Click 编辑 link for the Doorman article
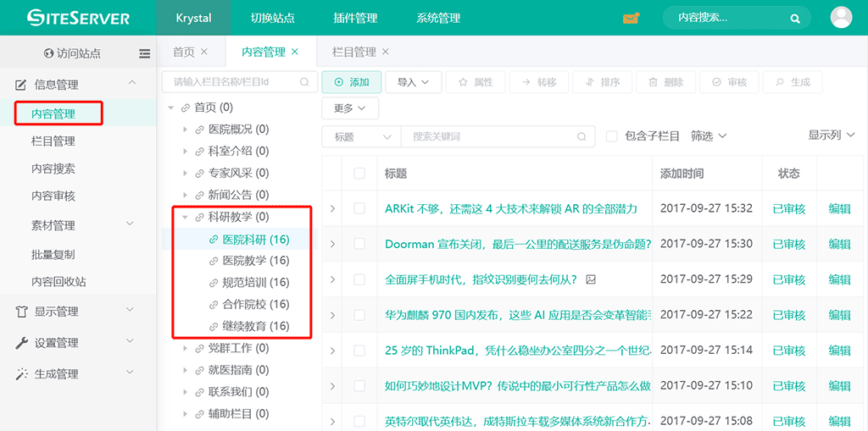 tap(839, 244)
